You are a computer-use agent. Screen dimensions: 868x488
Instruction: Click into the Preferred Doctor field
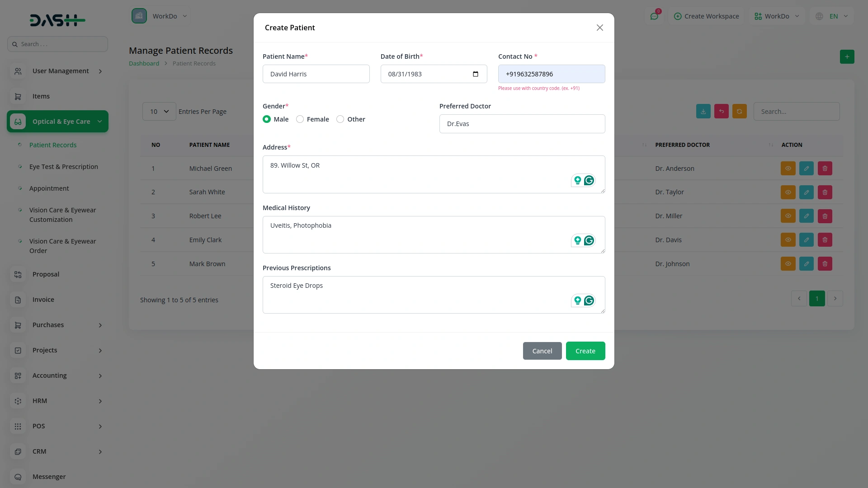[522, 124]
